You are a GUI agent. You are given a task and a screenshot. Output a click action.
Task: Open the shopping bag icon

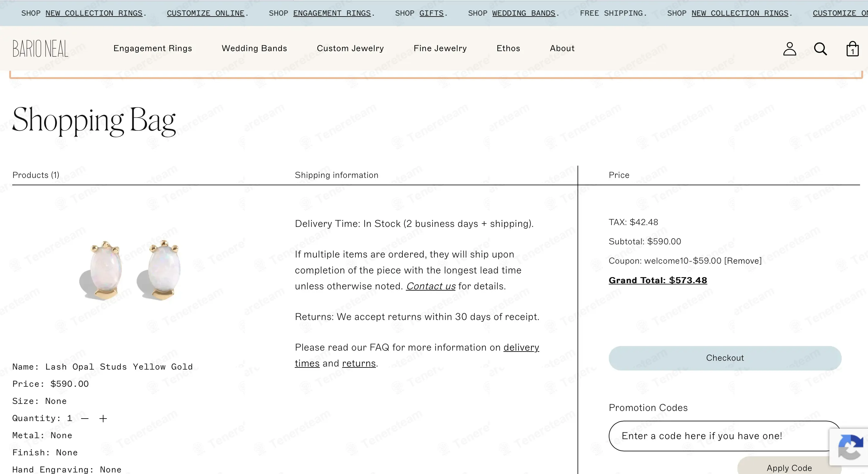[x=852, y=49]
